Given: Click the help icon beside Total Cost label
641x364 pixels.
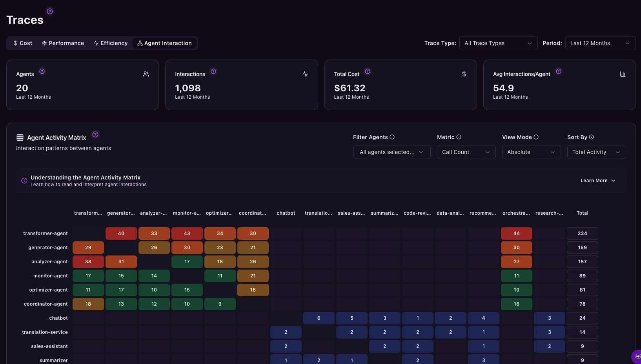Looking at the screenshot, I should point(368,71).
